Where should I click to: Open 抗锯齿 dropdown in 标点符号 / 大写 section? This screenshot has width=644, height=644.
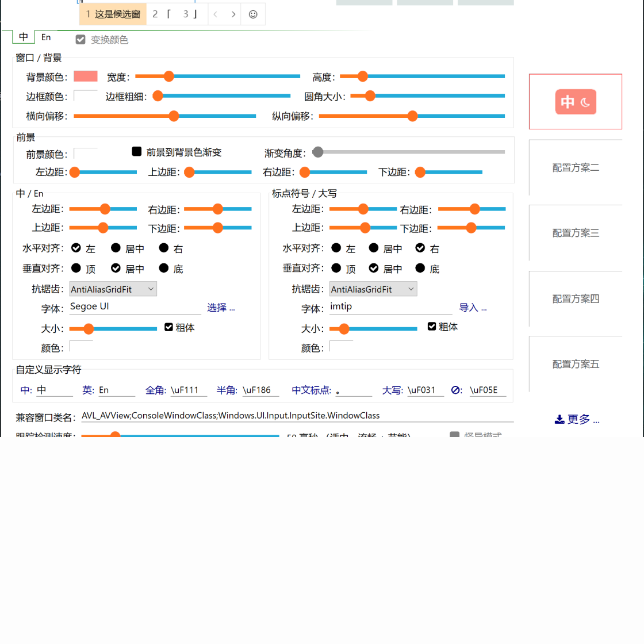point(373,289)
